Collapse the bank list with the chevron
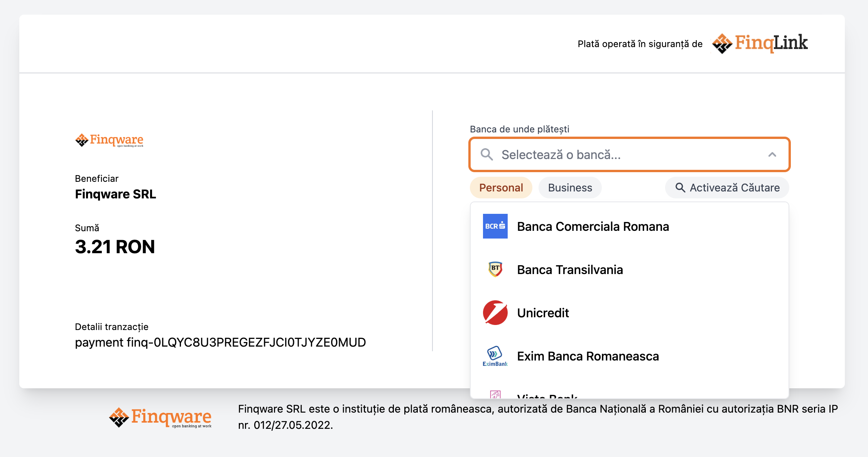 tap(772, 155)
